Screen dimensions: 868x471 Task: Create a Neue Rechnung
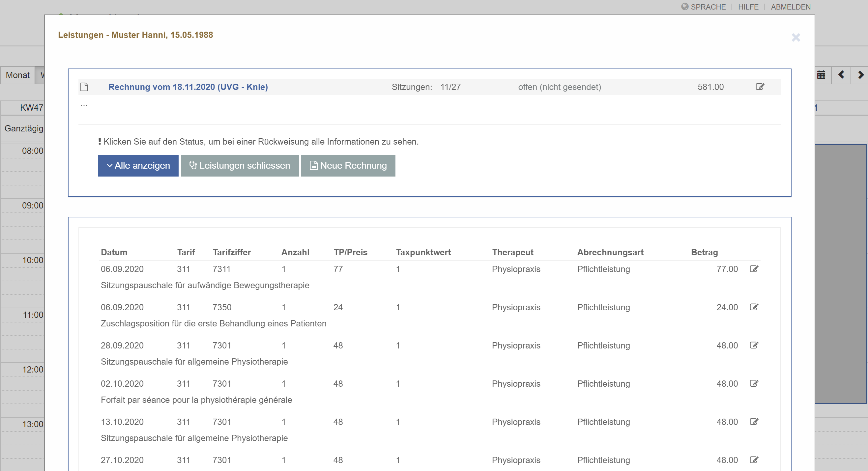click(348, 166)
